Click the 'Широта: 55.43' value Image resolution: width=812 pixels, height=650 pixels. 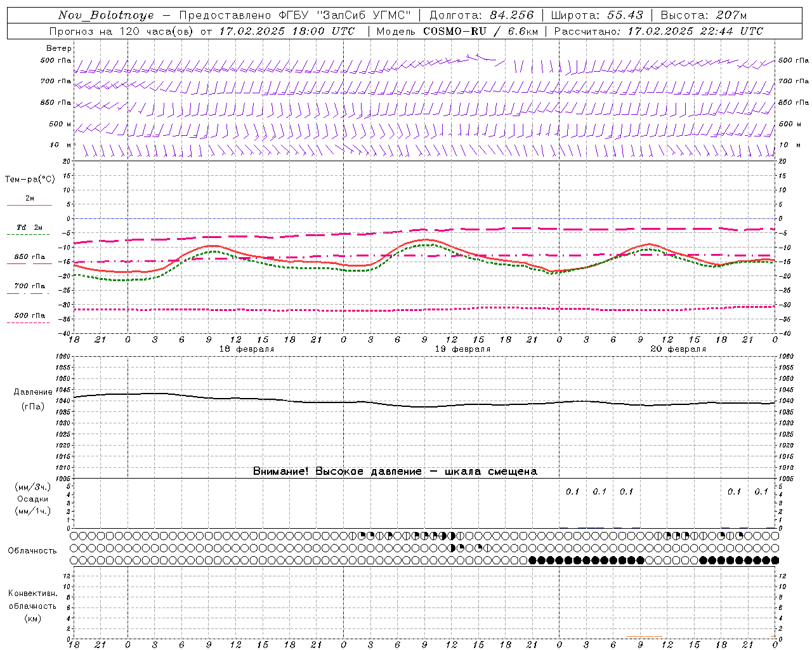(597, 15)
